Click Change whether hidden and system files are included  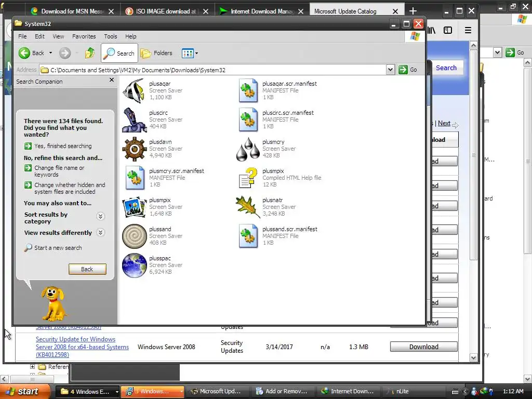point(65,188)
